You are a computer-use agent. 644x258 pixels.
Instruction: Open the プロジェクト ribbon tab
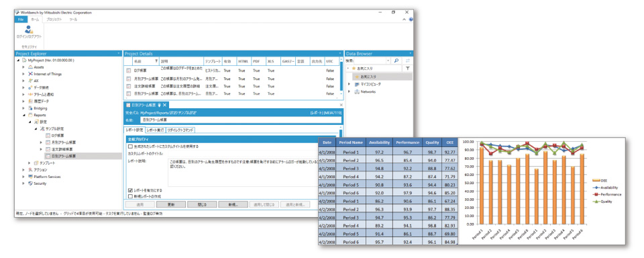click(x=54, y=19)
